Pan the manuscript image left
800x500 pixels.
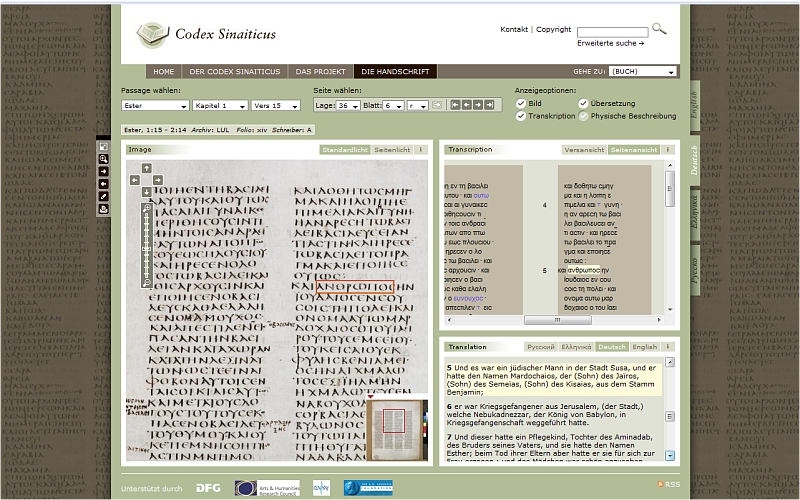[x=135, y=180]
